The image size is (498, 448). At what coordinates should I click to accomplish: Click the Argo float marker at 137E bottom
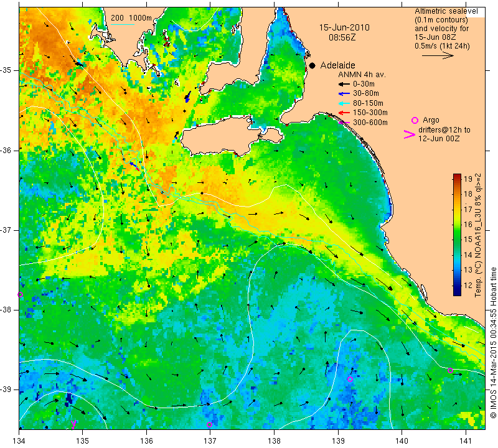click(209, 425)
